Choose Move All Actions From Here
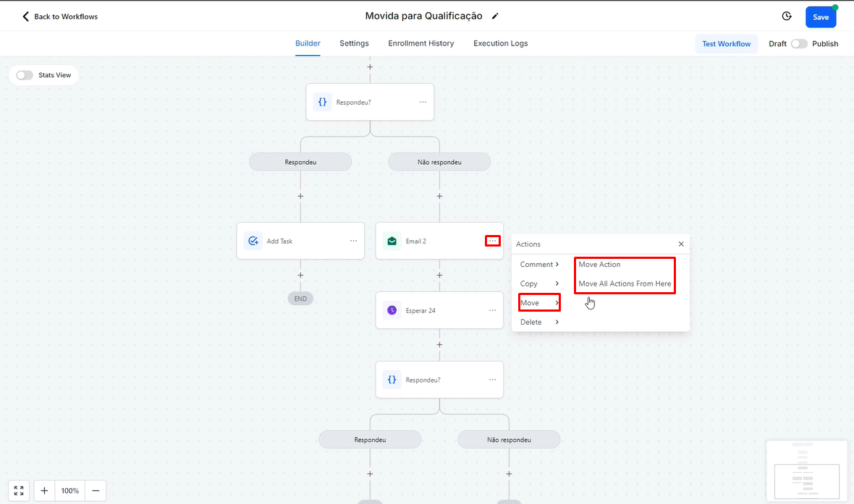Viewport: 854px width, 504px height. (x=625, y=283)
